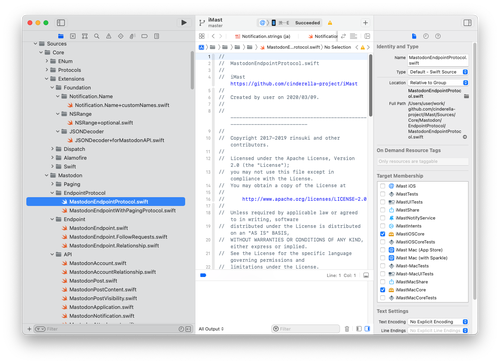Click MastodonE...rotocol.swift in the jump bar
Screen dimensions: 500x364
[x=290, y=47]
